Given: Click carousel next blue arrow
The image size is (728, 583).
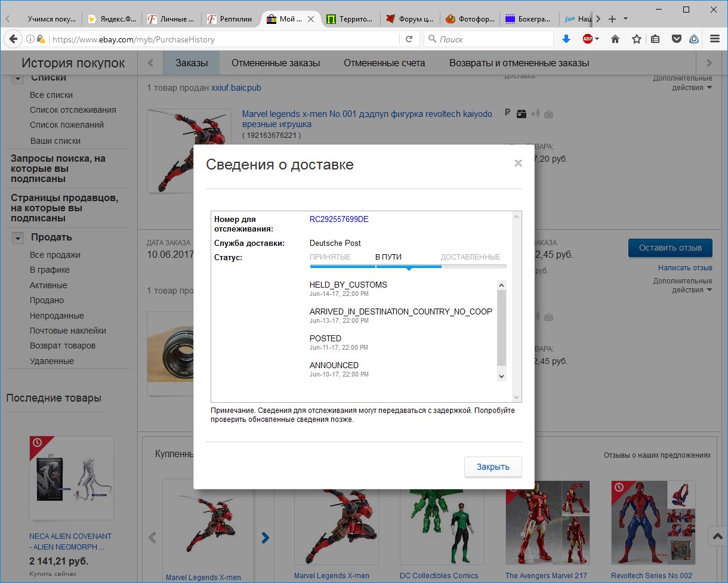Looking at the screenshot, I should (x=266, y=538).
